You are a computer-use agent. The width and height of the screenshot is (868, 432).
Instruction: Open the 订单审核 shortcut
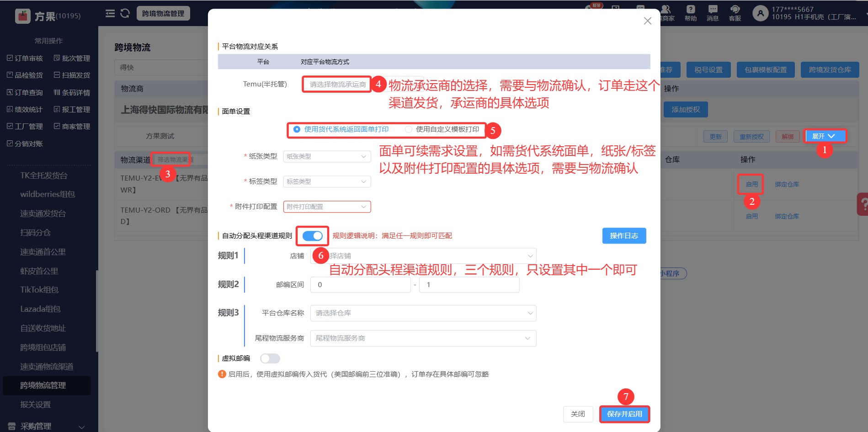tap(25, 58)
